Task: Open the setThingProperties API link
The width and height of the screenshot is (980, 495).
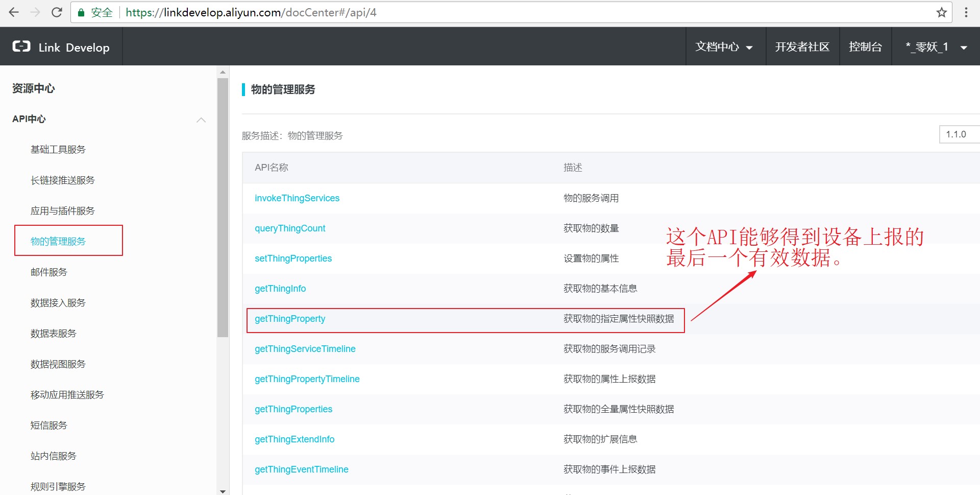Action: click(293, 258)
